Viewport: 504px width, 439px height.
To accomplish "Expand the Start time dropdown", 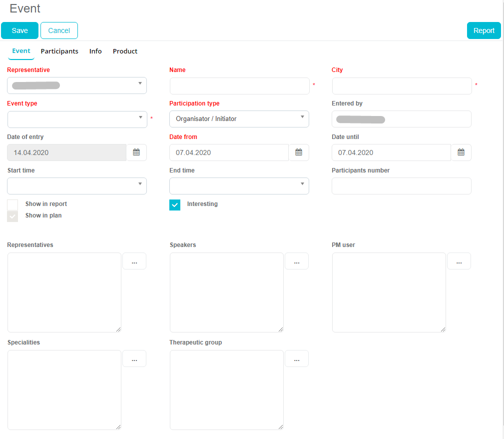I will point(77,186).
